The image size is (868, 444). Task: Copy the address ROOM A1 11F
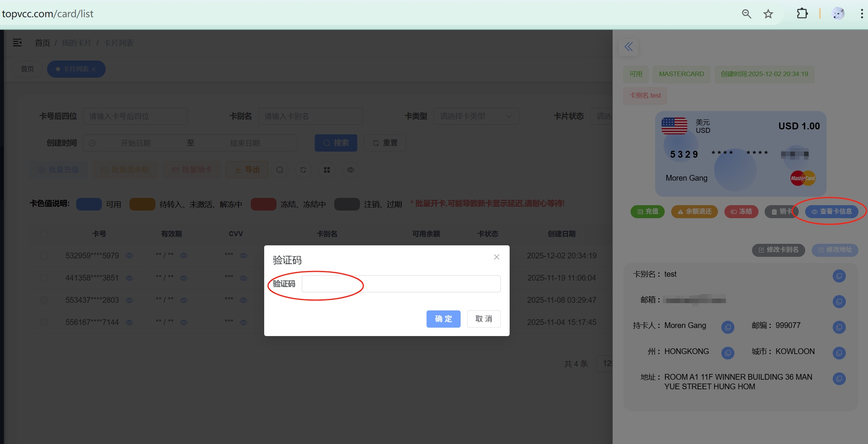coord(839,379)
